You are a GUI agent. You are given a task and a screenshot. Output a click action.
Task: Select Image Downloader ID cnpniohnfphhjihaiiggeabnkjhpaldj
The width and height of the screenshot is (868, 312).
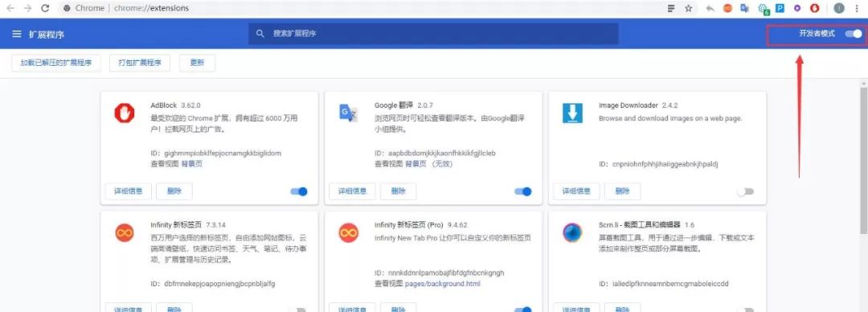665,164
